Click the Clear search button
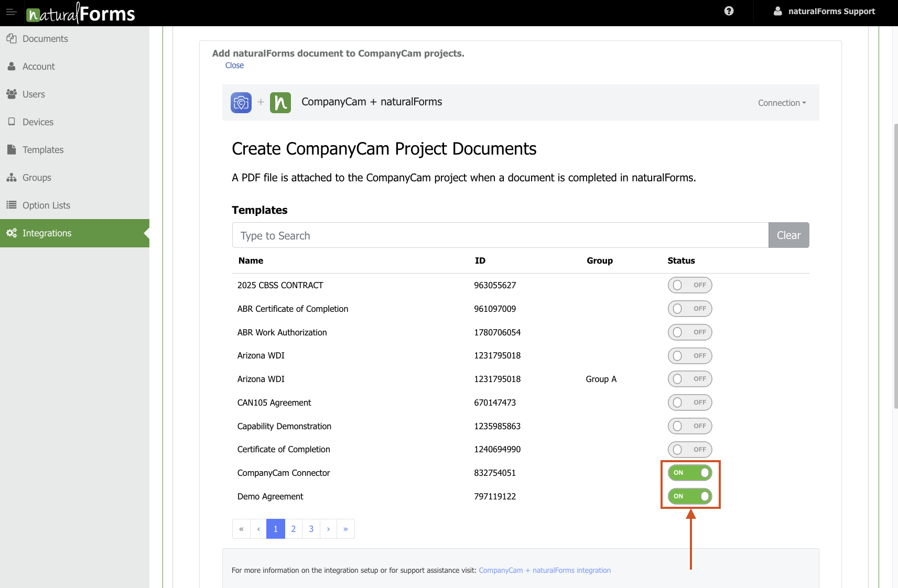This screenshot has width=898, height=588. 788,235
